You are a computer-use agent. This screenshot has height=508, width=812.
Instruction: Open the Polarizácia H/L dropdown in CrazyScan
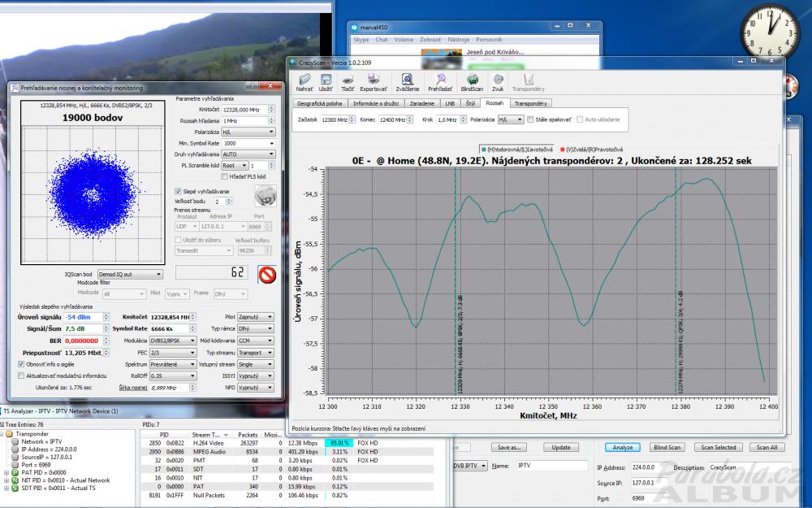(x=511, y=119)
